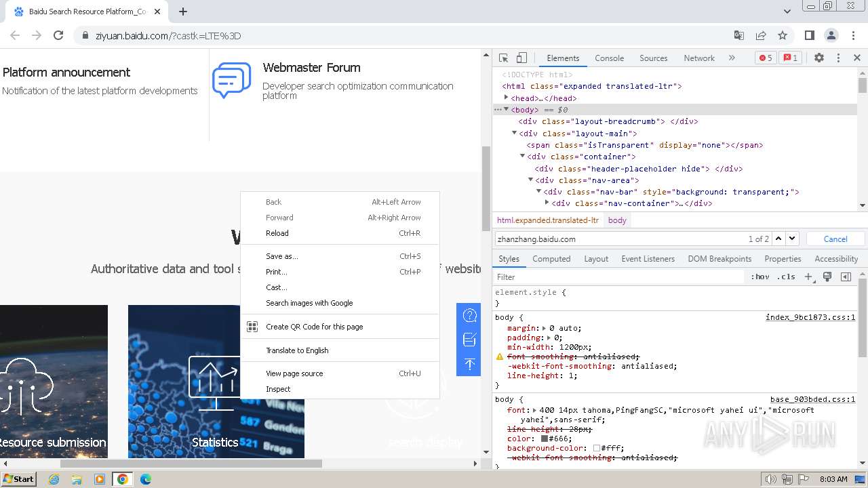Collapse the body element node
Image resolution: width=868 pixels, height=488 pixels.
tap(506, 109)
